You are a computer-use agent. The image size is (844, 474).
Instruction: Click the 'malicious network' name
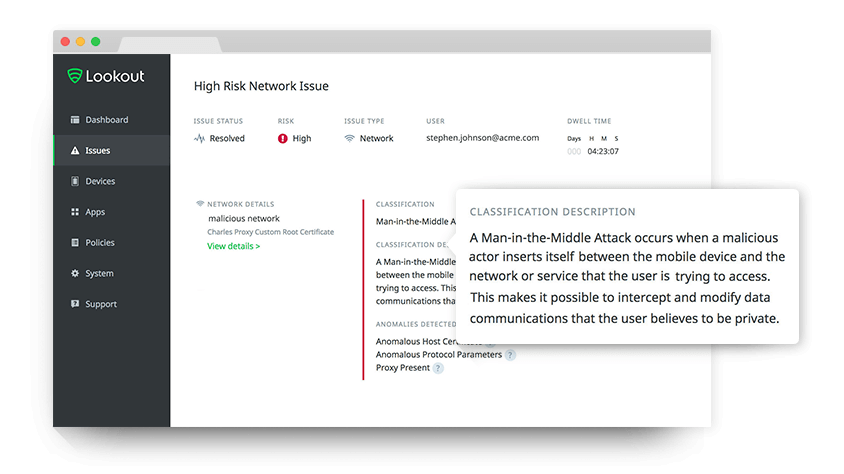244,218
